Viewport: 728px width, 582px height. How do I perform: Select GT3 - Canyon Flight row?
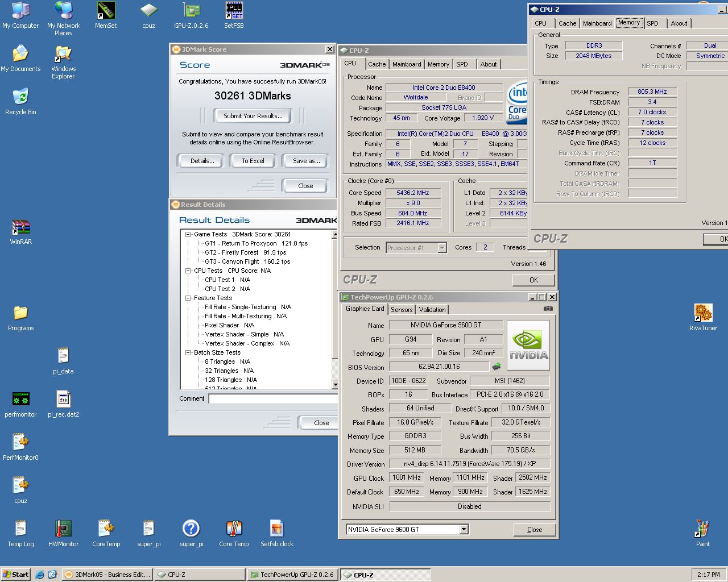coord(247,261)
